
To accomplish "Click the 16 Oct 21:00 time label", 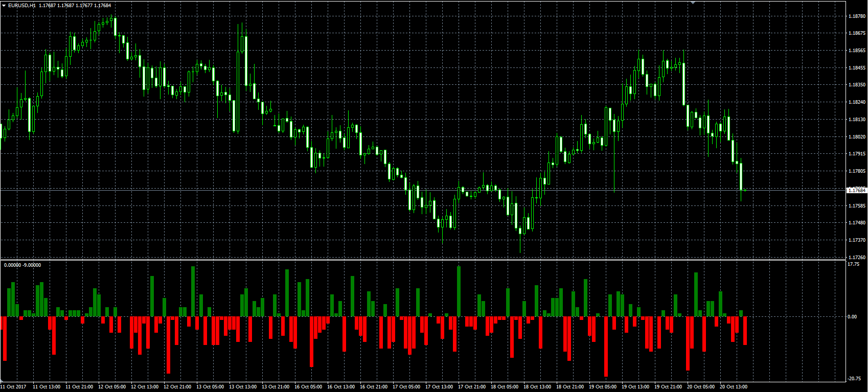I will 374,387.
